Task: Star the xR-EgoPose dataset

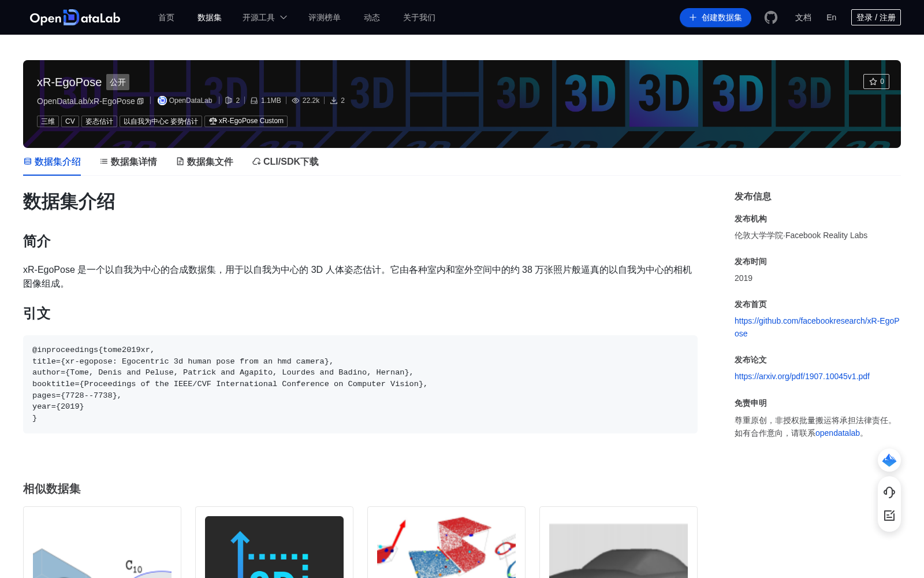Action: pyautogui.click(x=876, y=81)
